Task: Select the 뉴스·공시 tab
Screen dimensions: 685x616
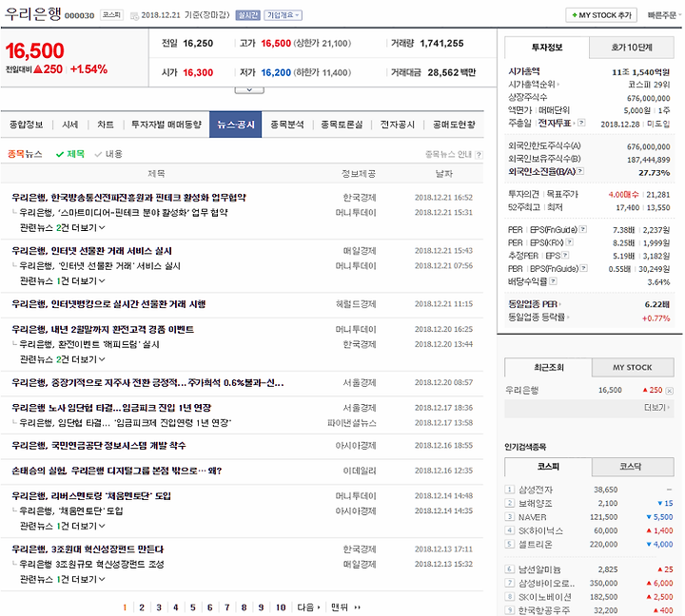Action: click(236, 125)
